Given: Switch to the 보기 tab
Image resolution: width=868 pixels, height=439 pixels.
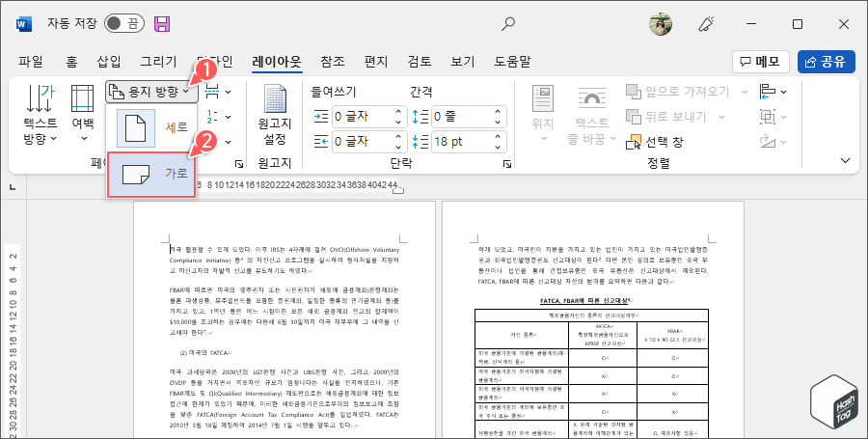Looking at the screenshot, I should click(462, 62).
